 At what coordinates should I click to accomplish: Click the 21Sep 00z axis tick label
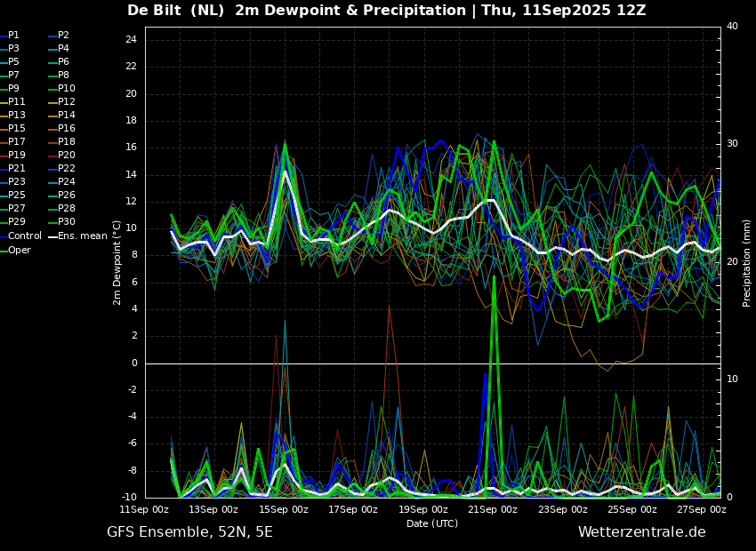494,509
